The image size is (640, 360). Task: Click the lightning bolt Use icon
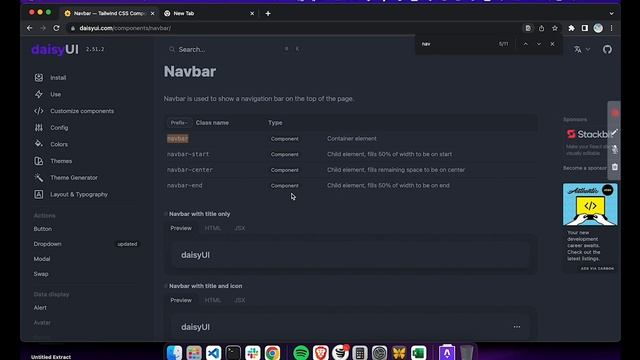[x=39, y=94]
